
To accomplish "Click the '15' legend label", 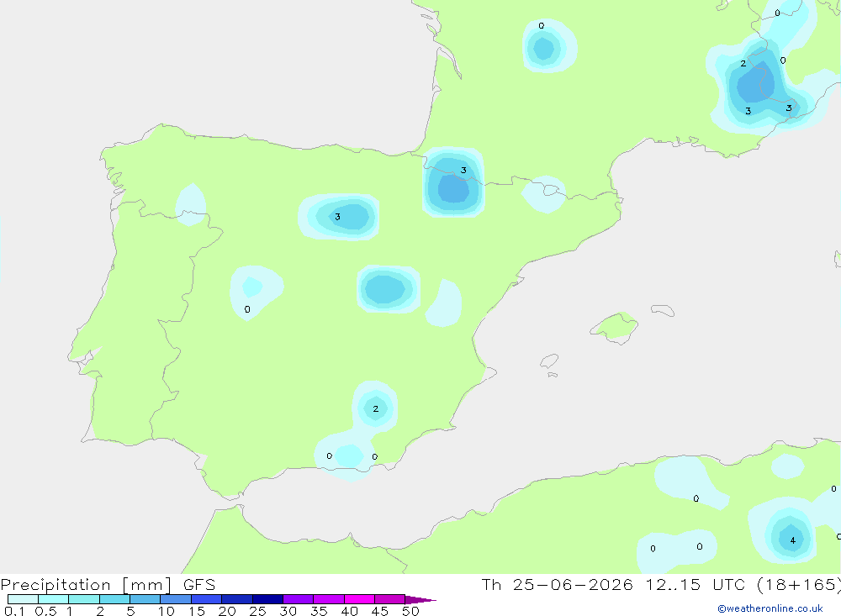I will 196,611.
